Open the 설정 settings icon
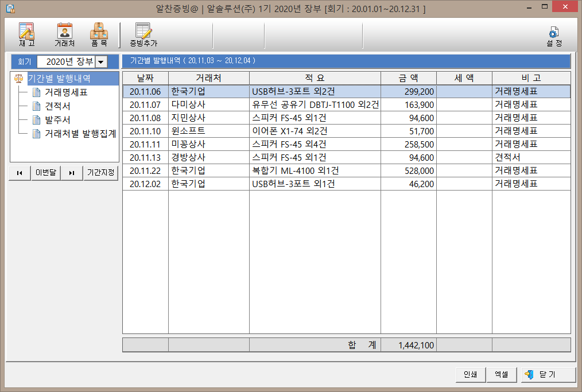 tap(554, 36)
